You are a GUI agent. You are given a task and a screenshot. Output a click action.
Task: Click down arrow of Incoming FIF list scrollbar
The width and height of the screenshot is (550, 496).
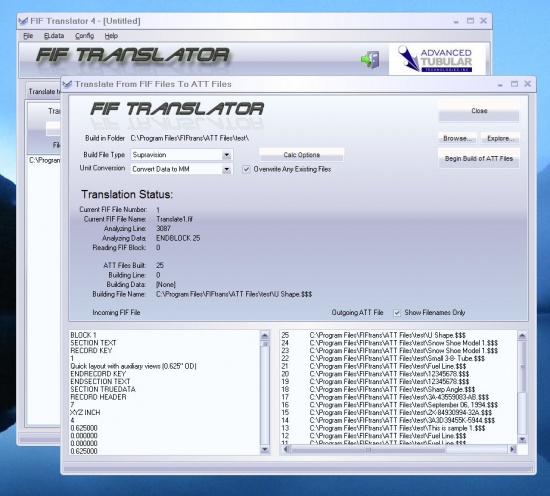coord(265,449)
